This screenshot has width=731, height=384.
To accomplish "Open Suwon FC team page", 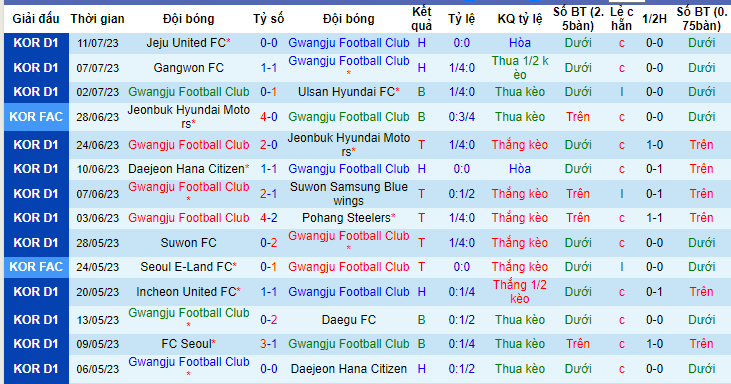I will coord(189,243).
